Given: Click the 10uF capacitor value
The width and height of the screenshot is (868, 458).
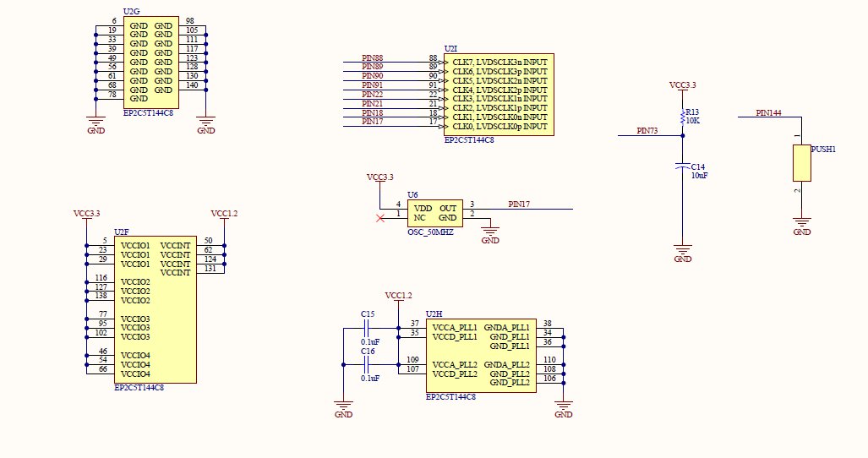Looking at the screenshot, I should coord(699,176).
